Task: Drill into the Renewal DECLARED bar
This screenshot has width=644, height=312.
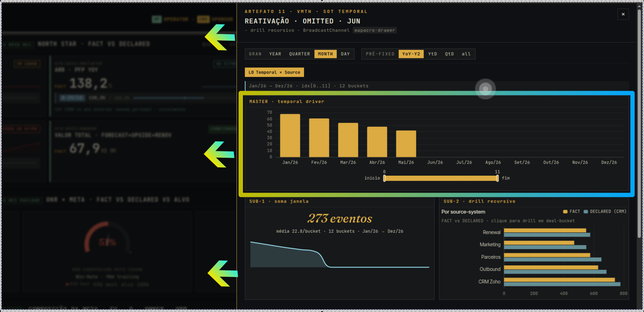Action: [x=547, y=235]
